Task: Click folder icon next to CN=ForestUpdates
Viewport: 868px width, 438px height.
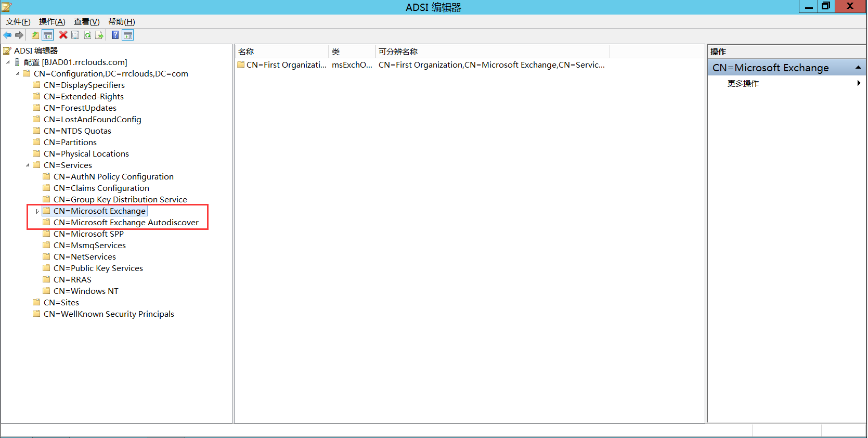Action: [36, 108]
